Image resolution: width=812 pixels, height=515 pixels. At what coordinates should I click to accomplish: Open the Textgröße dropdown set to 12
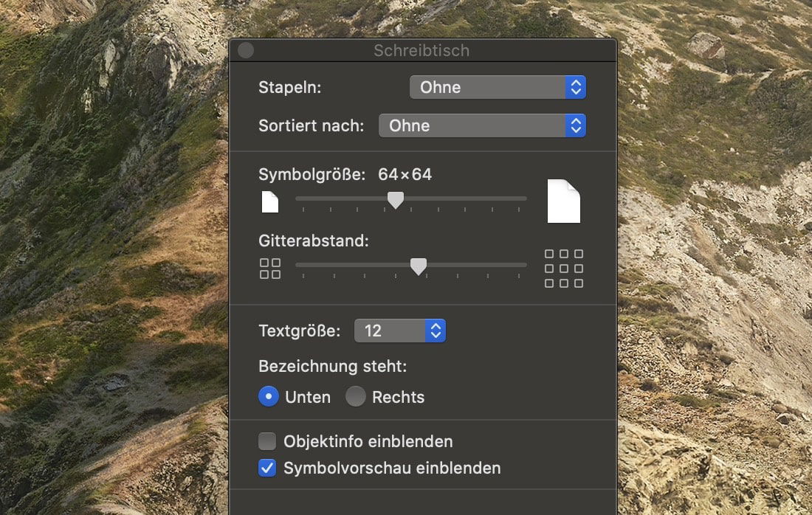pyautogui.click(x=390, y=331)
